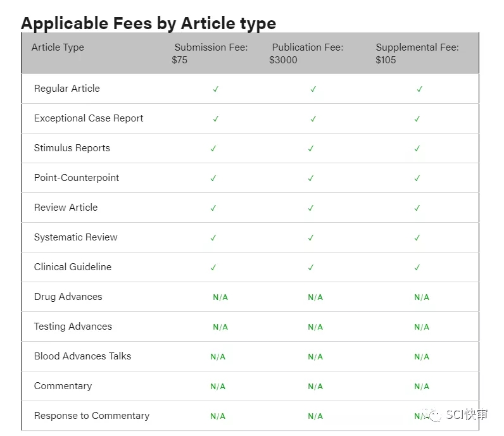This screenshot has height=436, width=504.
Task: Click the WeChat logo icon in watermark
Action: click(x=435, y=414)
